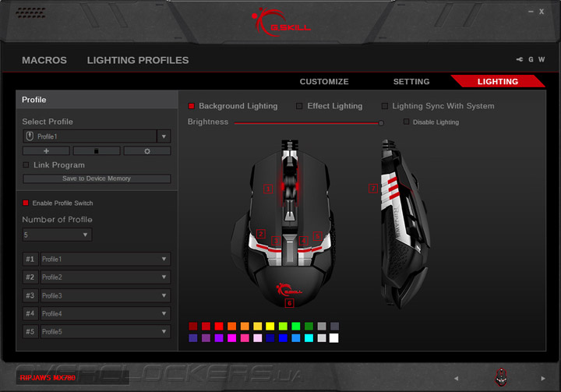Toggle Link Program checkbox
Viewport: 561px width, 392px height.
[26, 164]
